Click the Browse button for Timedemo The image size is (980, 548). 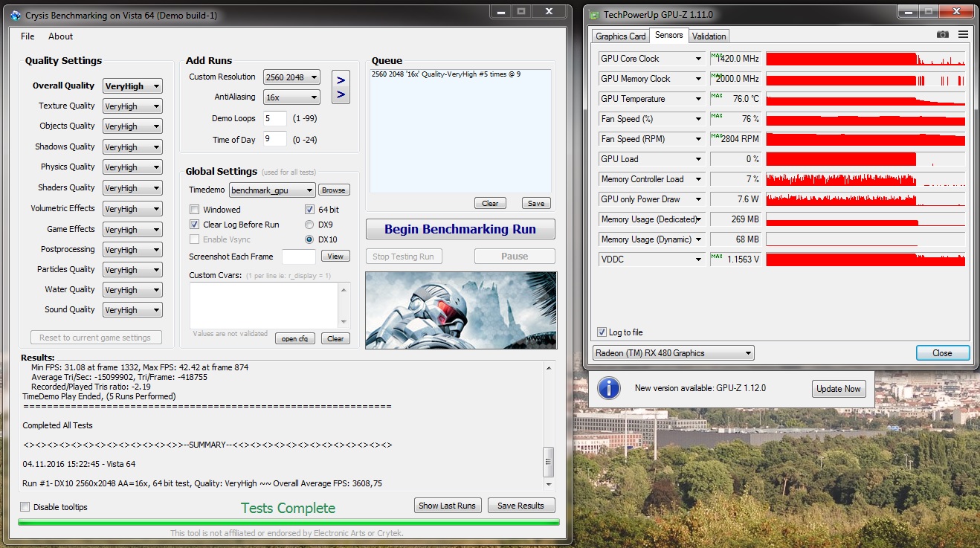tap(334, 190)
